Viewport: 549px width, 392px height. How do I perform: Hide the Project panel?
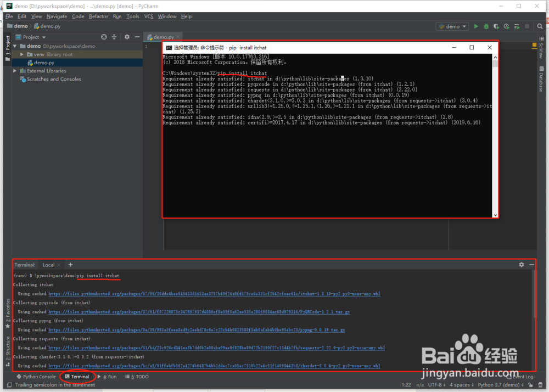point(137,37)
